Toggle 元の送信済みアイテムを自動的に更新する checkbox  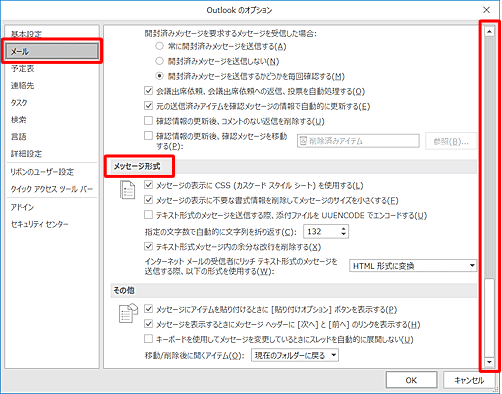(148, 106)
